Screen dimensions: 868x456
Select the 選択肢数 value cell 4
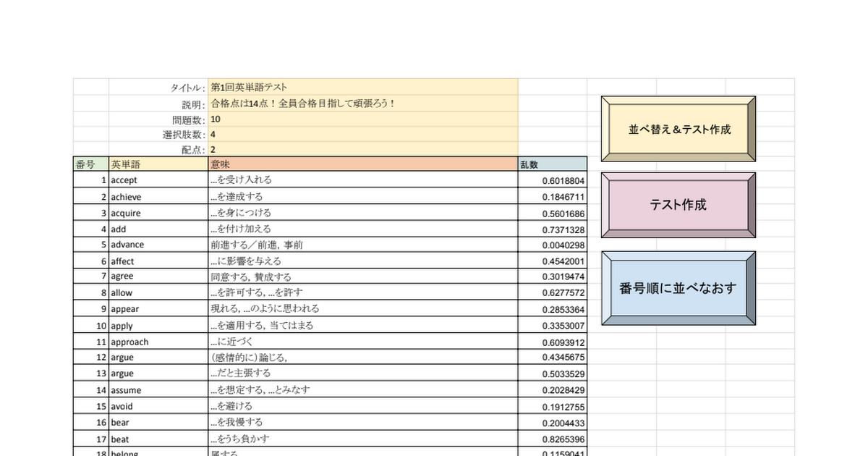tap(363, 135)
